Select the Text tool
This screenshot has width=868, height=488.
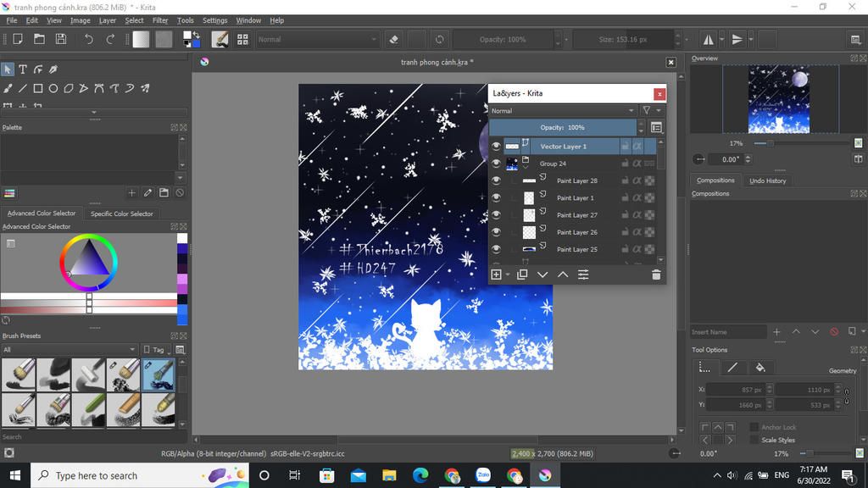pyautogui.click(x=23, y=69)
